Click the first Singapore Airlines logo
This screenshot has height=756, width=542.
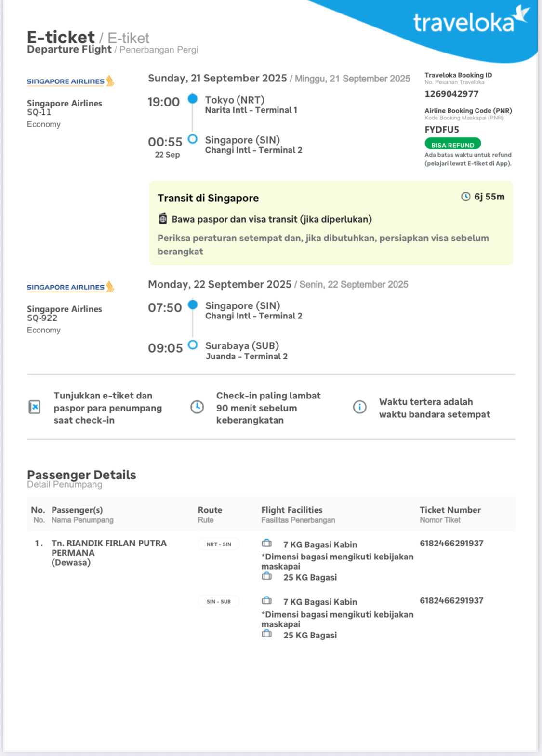(70, 81)
